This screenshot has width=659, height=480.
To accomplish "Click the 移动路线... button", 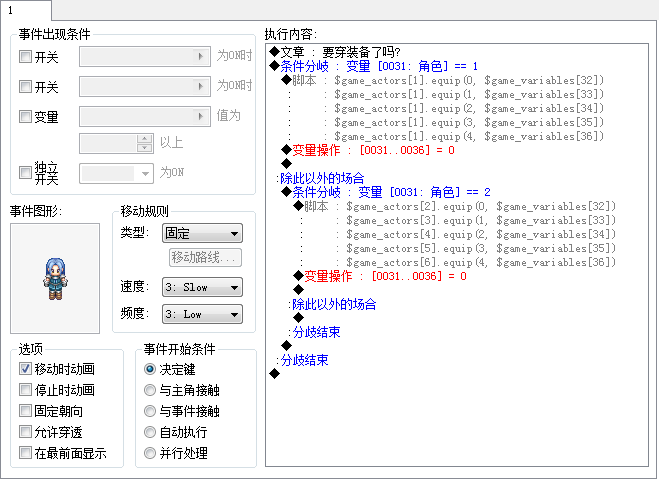I will coord(206,257).
